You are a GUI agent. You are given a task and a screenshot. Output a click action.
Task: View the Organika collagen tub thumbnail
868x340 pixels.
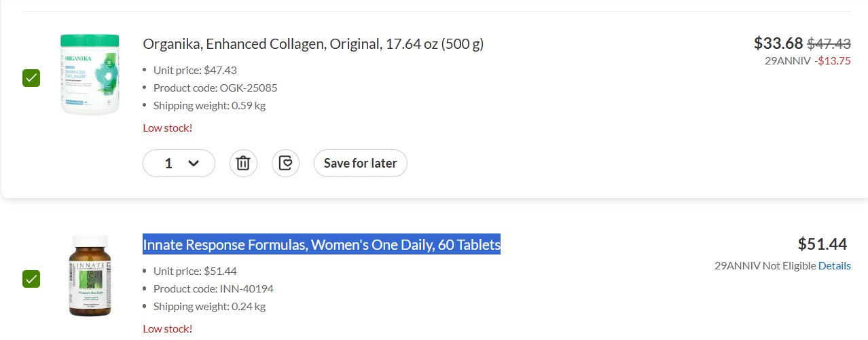pos(90,75)
